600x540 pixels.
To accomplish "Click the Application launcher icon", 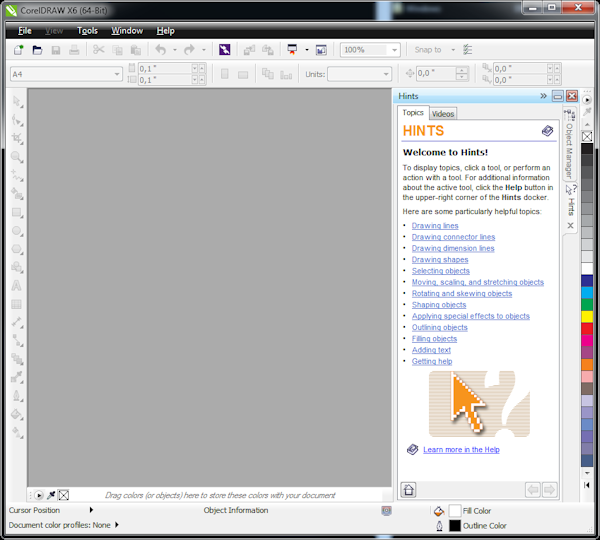I will [x=292, y=49].
